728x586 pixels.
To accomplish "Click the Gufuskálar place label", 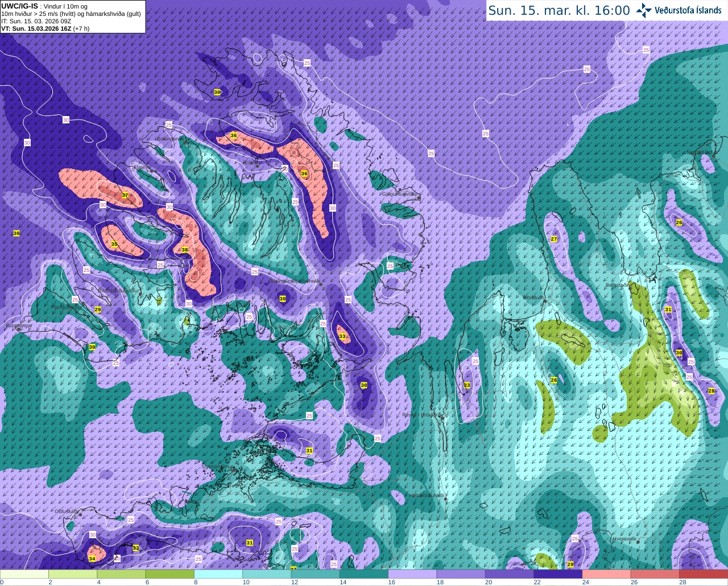I will click(x=67, y=511).
